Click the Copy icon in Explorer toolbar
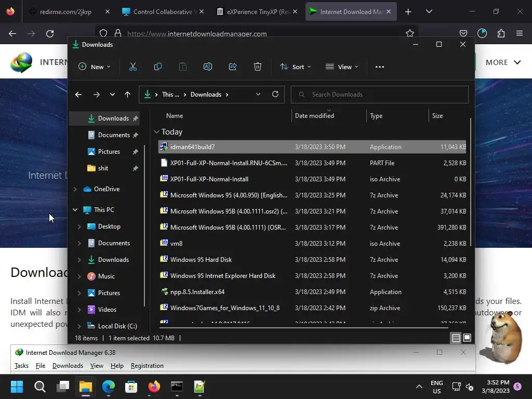Screen dimensions: 532x399 158,67
